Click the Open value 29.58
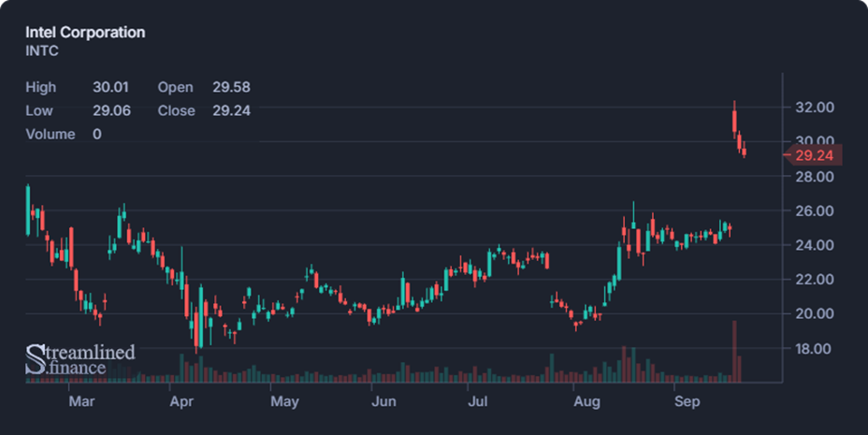The image size is (868, 435). point(231,87)
